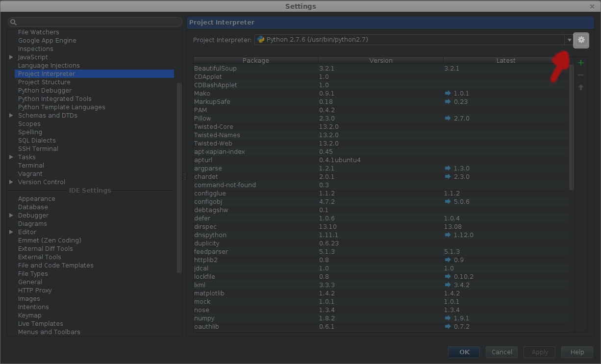Click the minus uninstall package icon

[x=581, y=75]
